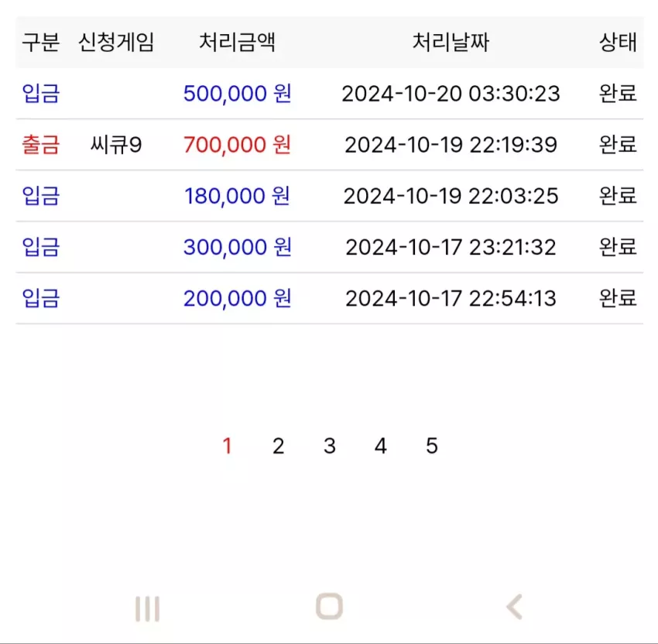Go to page 3 of history
The image size is (658, 644).
(330, 446)
